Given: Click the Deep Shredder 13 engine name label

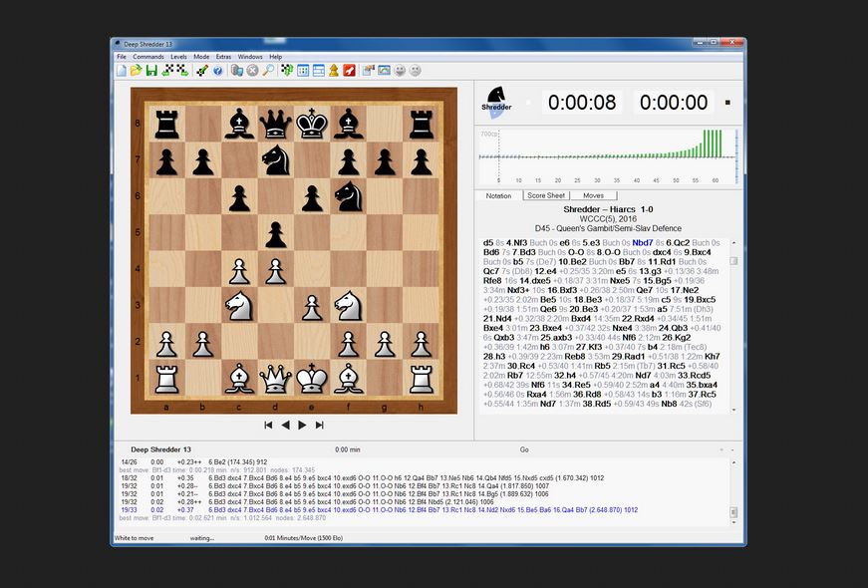Looking at the screenshot, I should (160, 449).
